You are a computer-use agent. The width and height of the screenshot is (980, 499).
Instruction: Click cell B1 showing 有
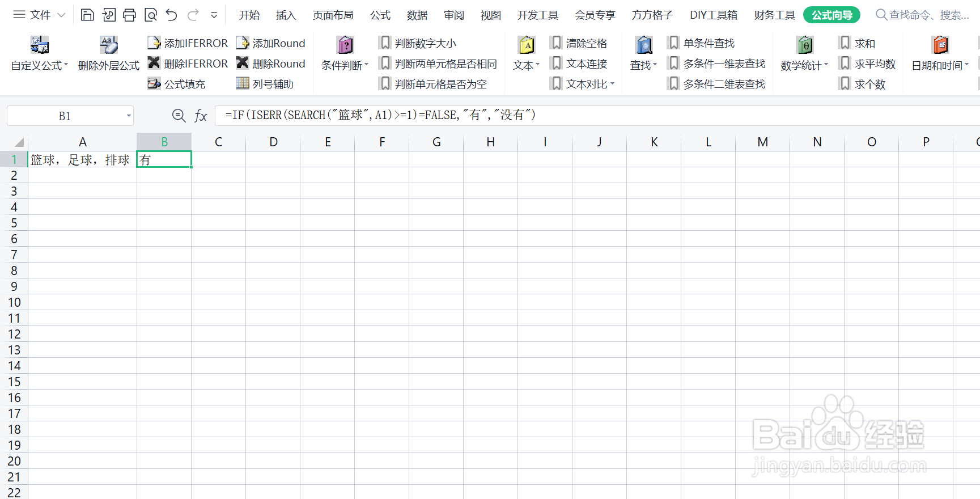pyautogui.click(x=164, y=159)
